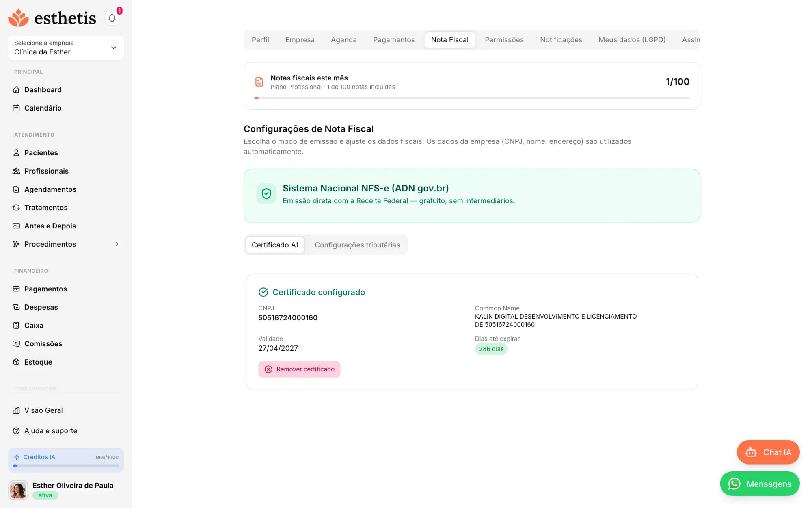The image size is (812, 508).
Task: Switch to the Notificações tab
Action: tap(561, 40)
